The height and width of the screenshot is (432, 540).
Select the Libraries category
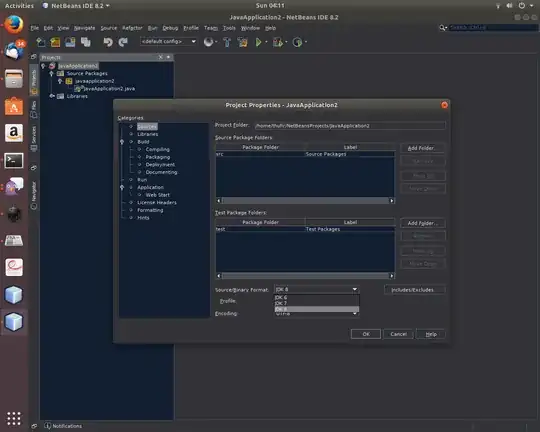pyautogui.click(x=148, y=134)
